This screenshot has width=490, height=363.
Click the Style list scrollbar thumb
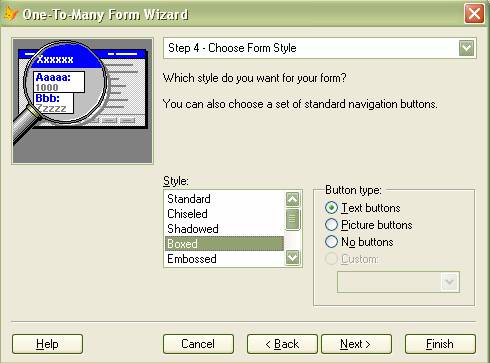[292, 219]
